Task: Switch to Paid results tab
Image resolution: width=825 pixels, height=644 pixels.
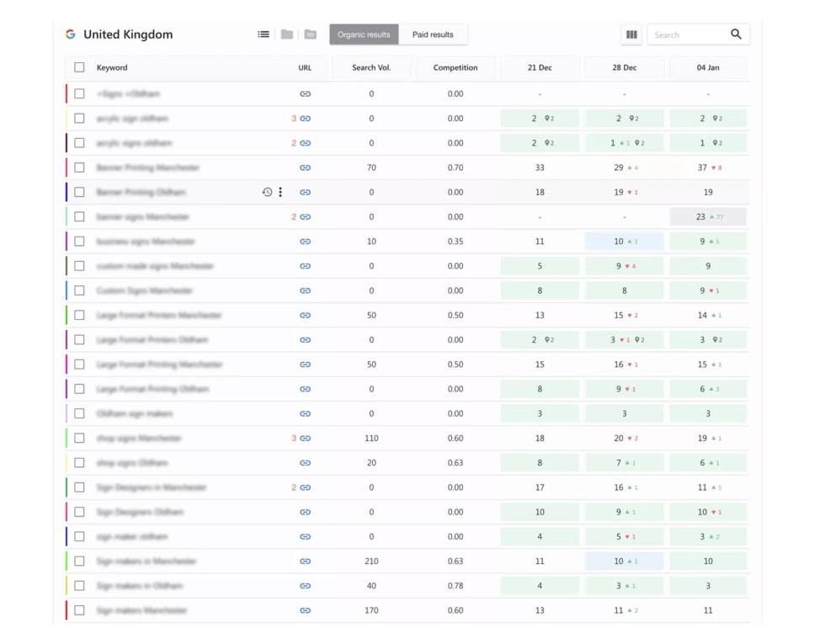Action: click(433, 35)
